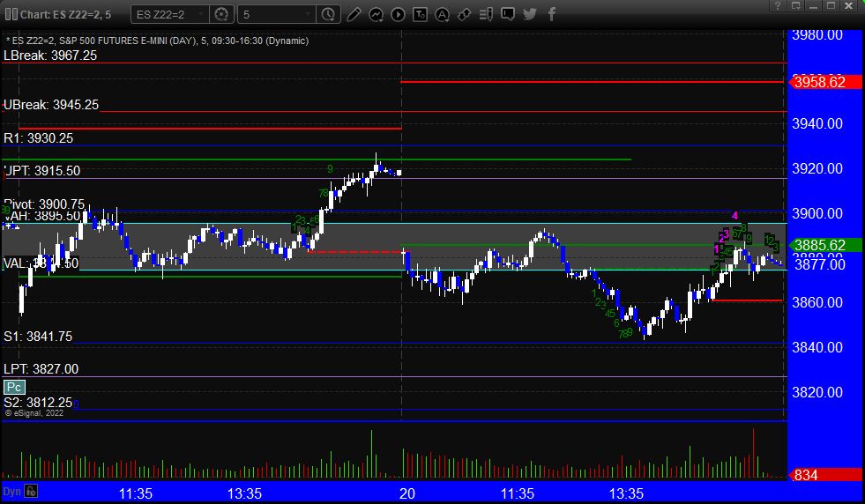Click the red 834 volume marker

pos(825,475)
